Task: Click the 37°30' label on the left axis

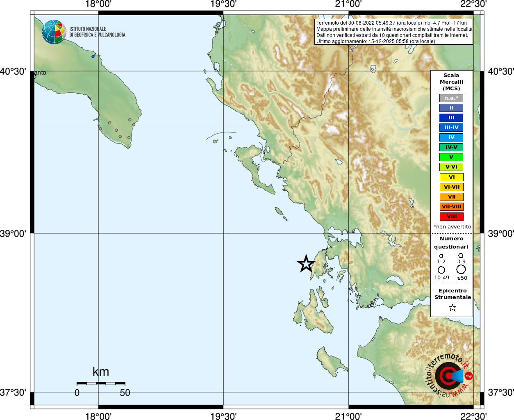Action: point(13,393)
